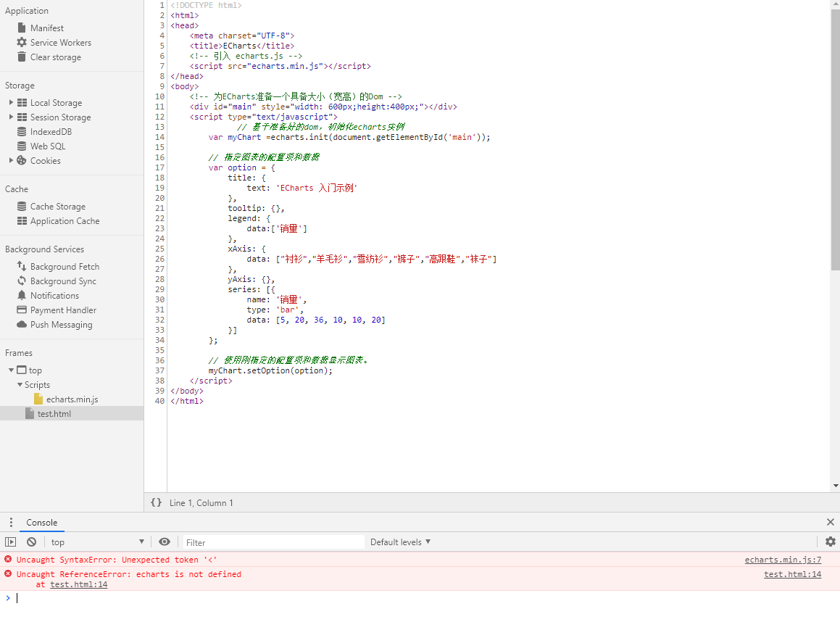Open the Default levels dropdown
This screenshot has height=622, width=840.
[x=400, y=542]
